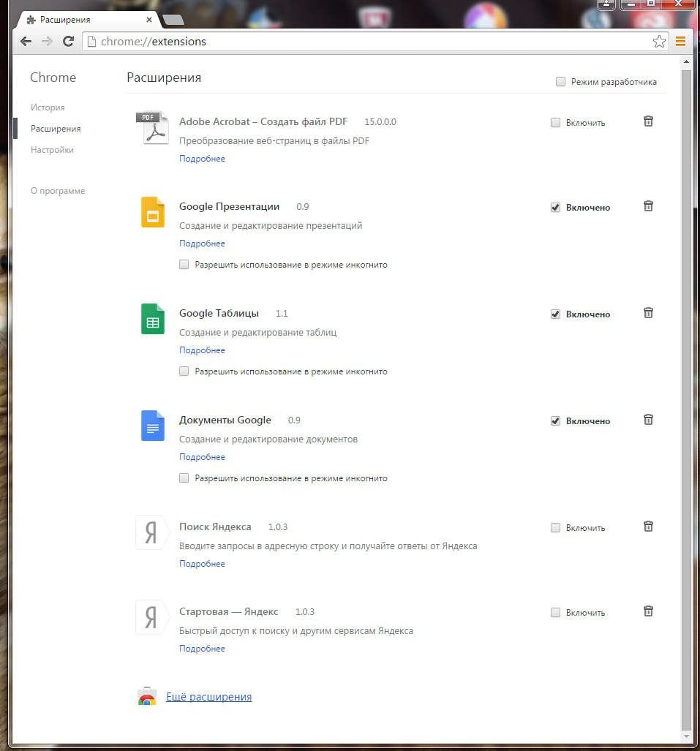Image resolution: width=700 pixels, height=751 pixels.
Task: Delete the Adobe Acrobat extension via trash icon
Action: [x=647, y=121]
